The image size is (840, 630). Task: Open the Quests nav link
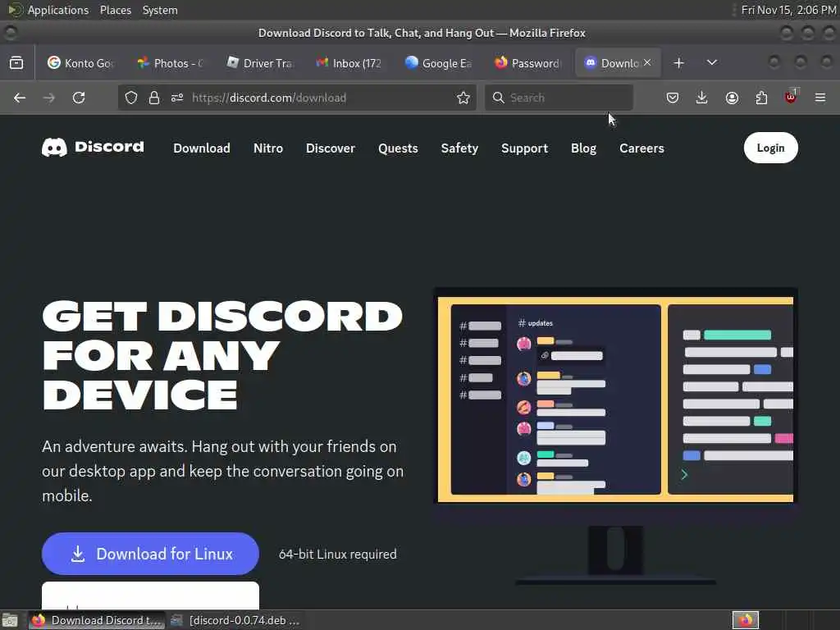point(398,148)
